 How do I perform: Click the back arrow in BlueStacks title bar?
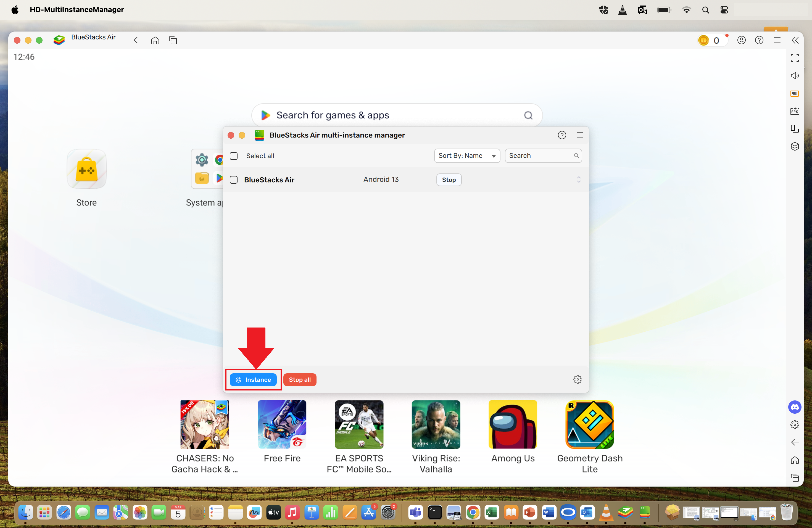click(138, 40)
